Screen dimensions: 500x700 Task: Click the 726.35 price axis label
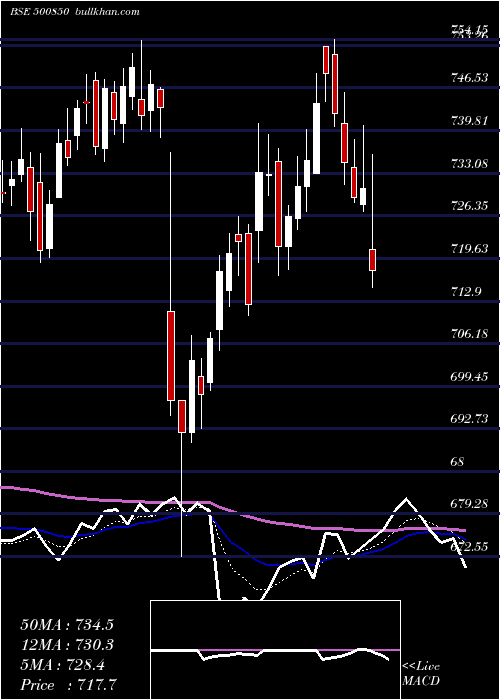[470, 206]
